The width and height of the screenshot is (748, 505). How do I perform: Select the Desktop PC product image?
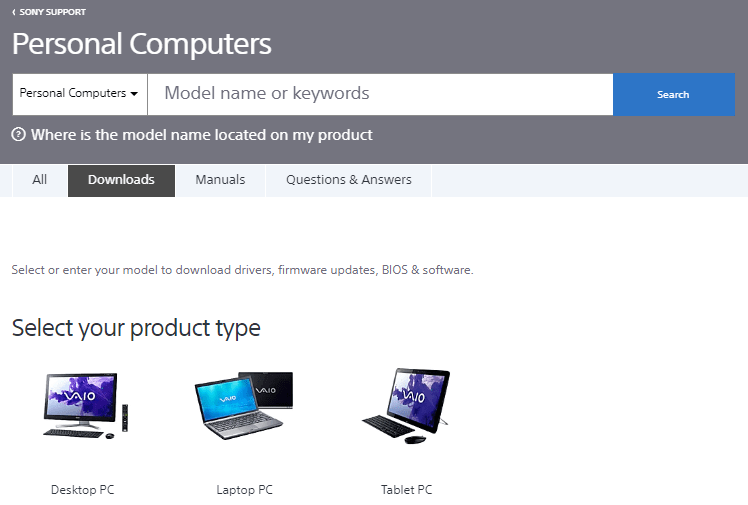(86, 405)
